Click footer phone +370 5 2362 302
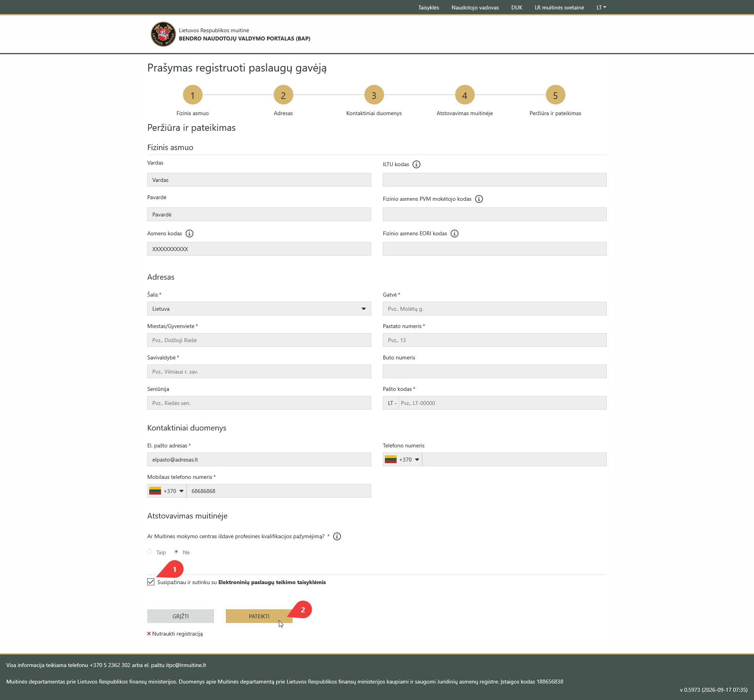Screen dimensions: 754x700 coord(110,665)
